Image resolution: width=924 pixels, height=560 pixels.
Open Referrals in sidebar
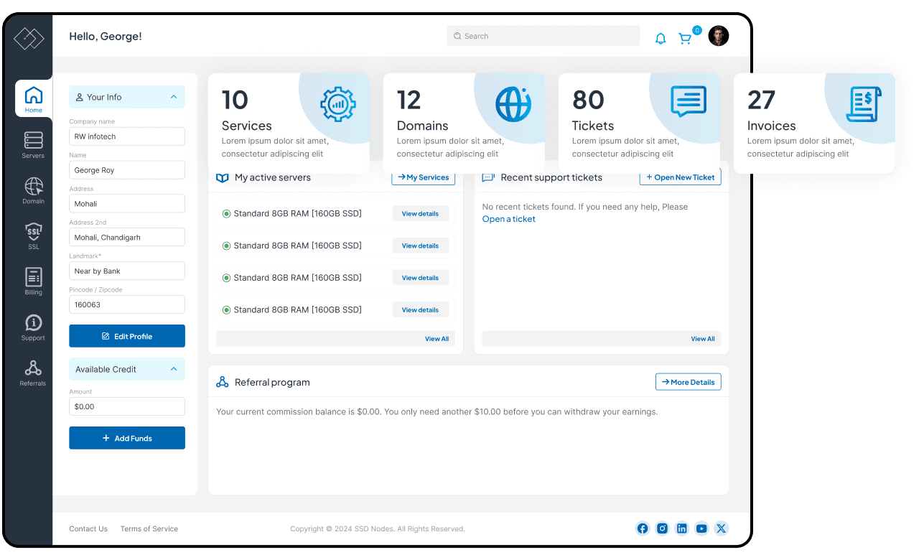pos(33,373)
